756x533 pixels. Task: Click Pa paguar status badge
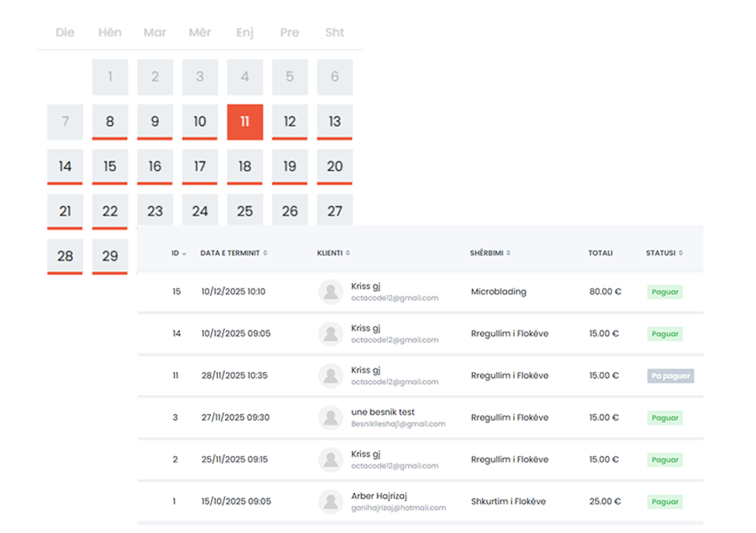point(670,376)
